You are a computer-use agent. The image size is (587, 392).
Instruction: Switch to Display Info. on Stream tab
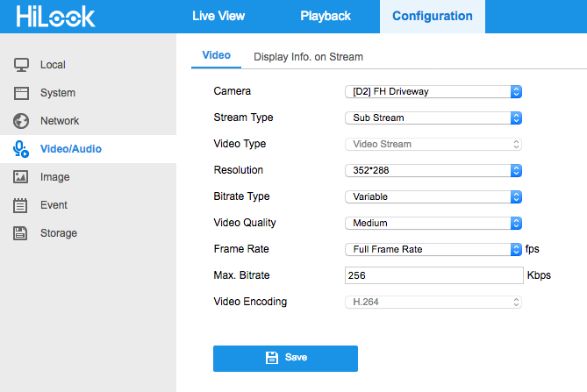tap(308, 56)
